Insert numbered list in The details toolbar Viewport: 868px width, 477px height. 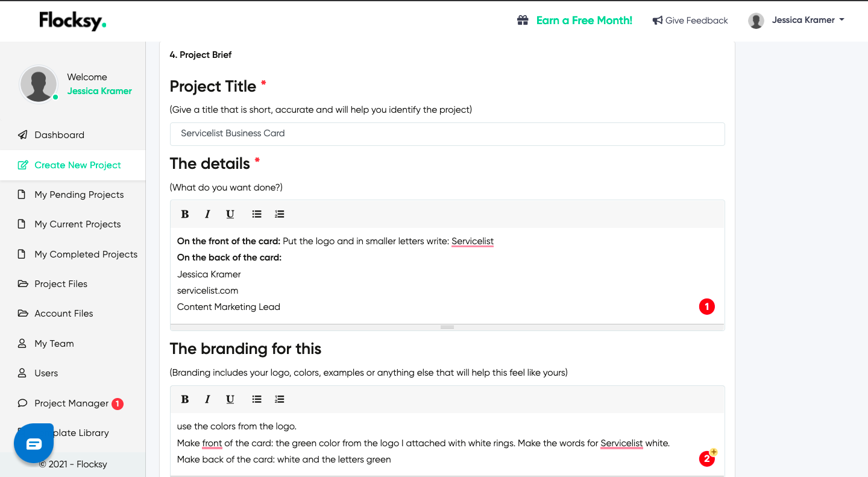click(x=279, y=214)
